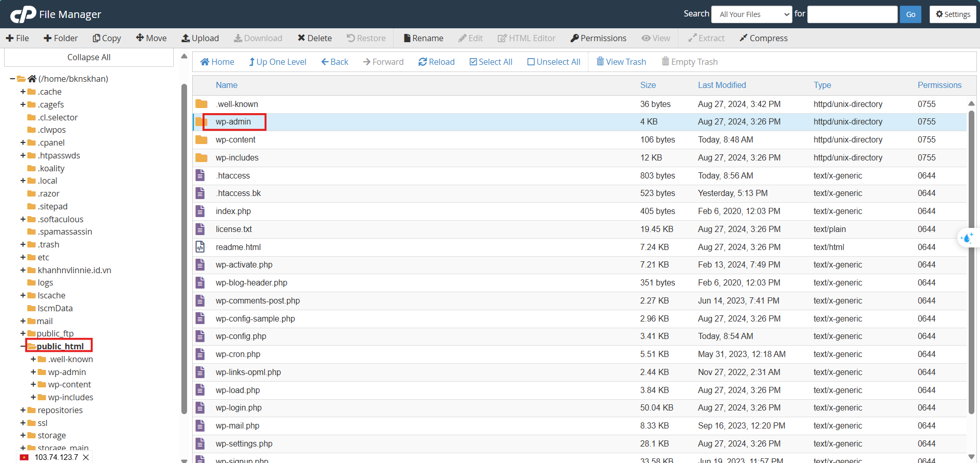Open the All Your Files search dropdown

pos(752,14)
